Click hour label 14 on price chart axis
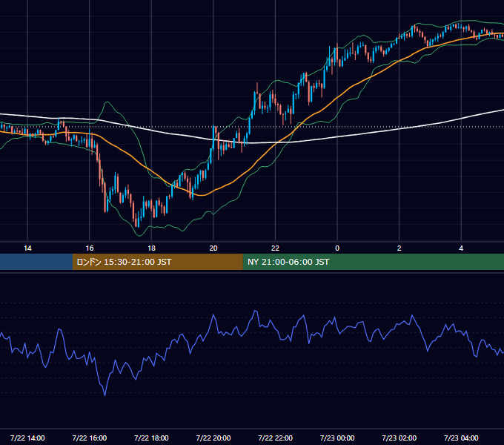 tap(27, 248)
